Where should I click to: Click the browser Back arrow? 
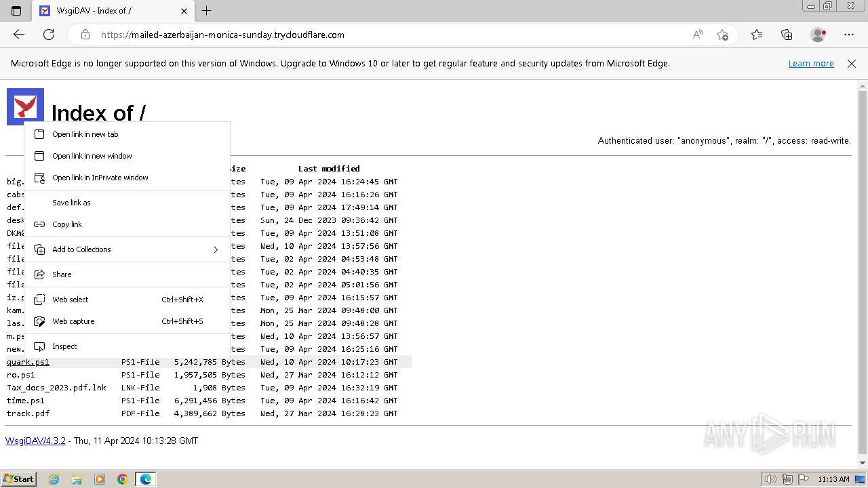pyautogui.click(x=19, y=35)
